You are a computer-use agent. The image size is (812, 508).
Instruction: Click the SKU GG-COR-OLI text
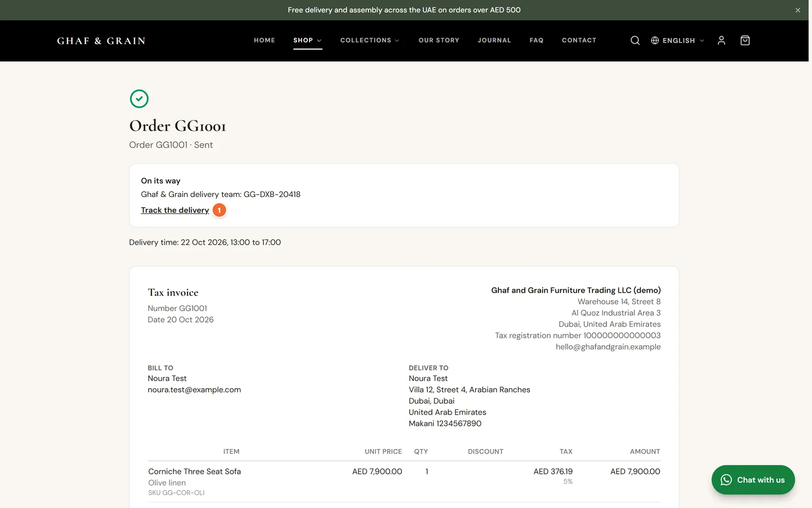[177, 493]
